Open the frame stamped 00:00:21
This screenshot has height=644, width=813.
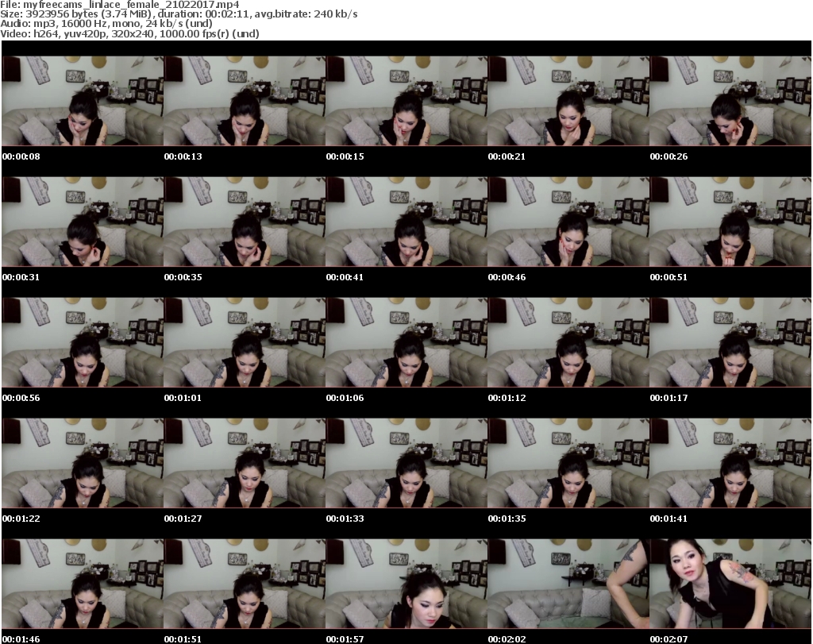pos(568,101)
